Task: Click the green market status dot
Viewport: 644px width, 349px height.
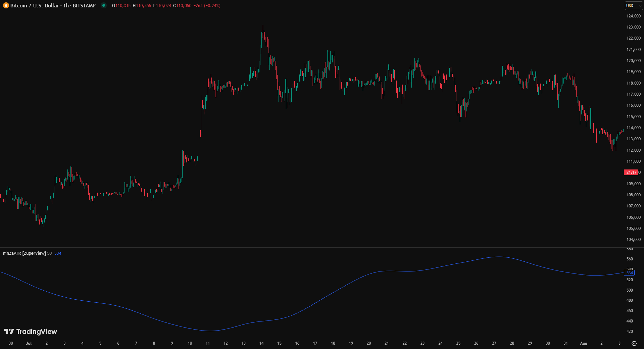Action: [x=104, y=5]
